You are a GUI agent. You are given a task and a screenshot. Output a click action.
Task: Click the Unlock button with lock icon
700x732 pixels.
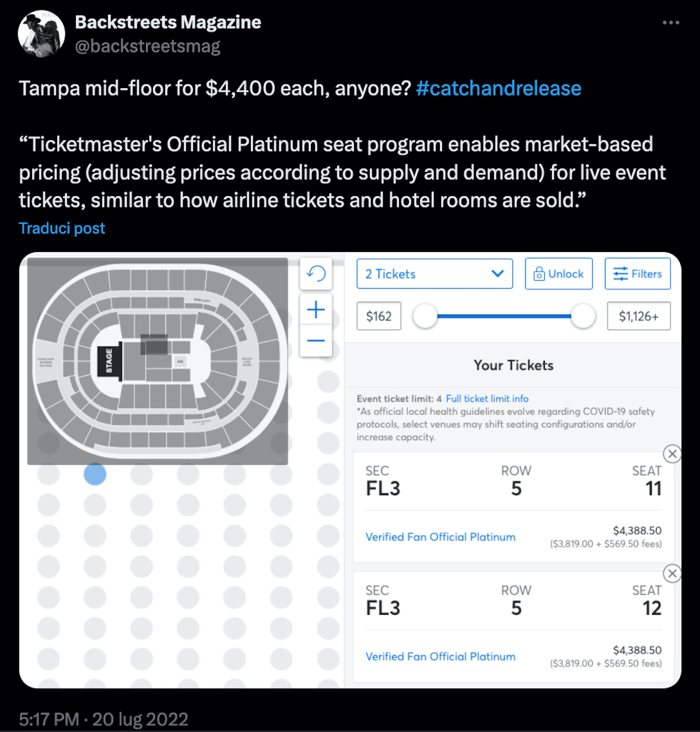point(558,274)
